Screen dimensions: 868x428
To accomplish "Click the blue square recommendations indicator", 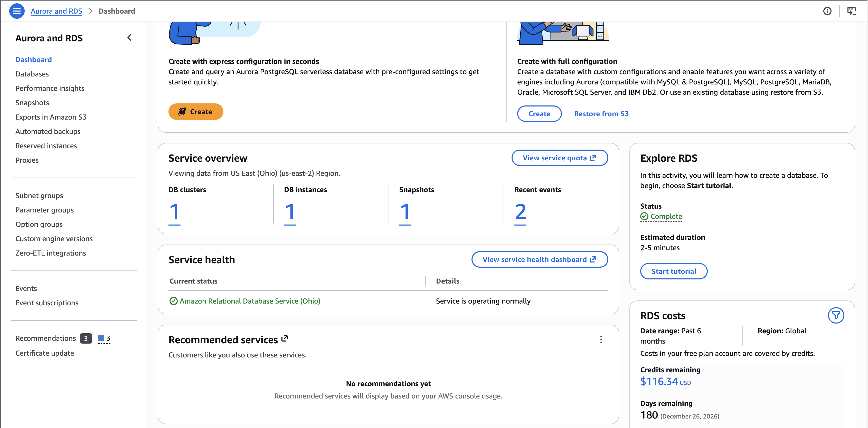I will [101, 338].
